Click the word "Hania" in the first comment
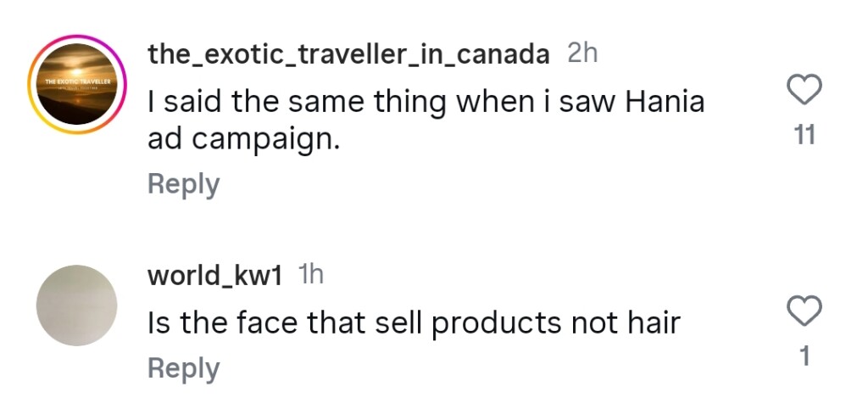Screen dimensions: 868x409 665,104
